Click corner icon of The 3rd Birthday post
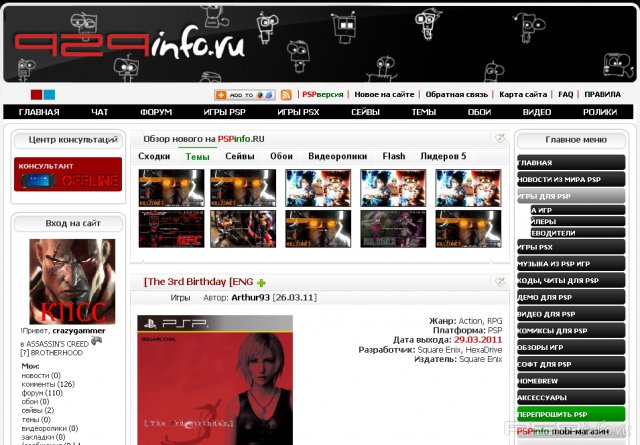The width and height of the screenshot is (640, 445). (499, 282)
